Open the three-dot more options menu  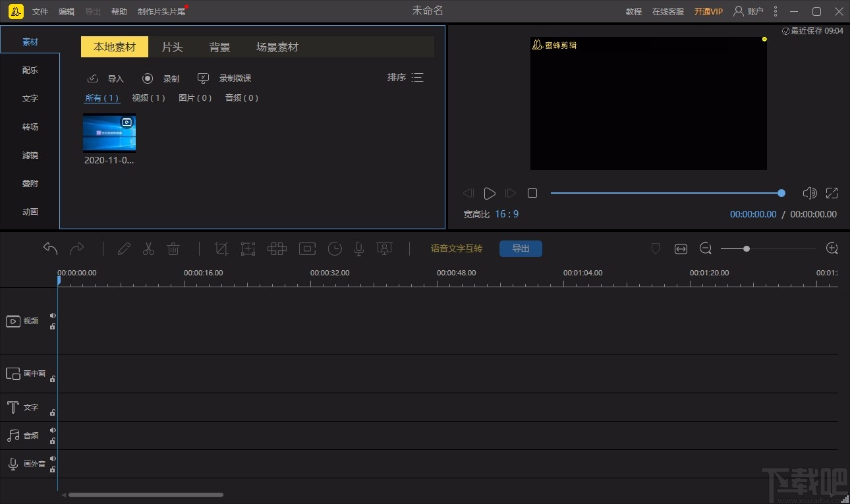coord(776,11)
